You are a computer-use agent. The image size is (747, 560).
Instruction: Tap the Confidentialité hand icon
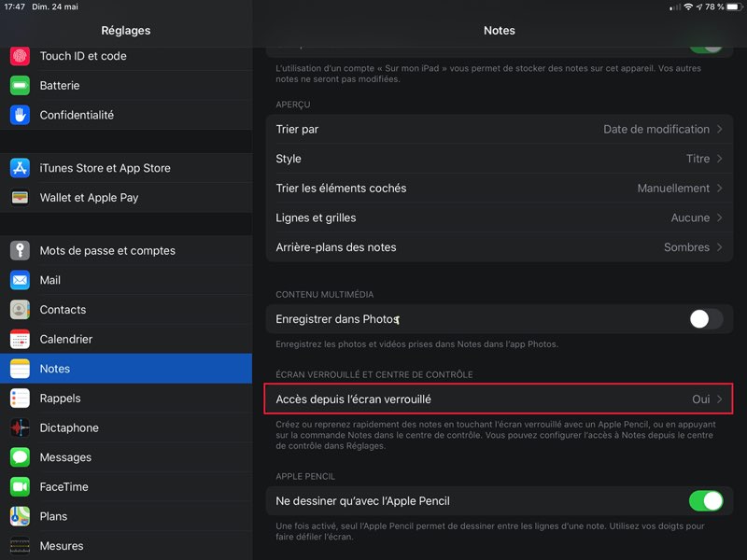[x=21, y=115]
